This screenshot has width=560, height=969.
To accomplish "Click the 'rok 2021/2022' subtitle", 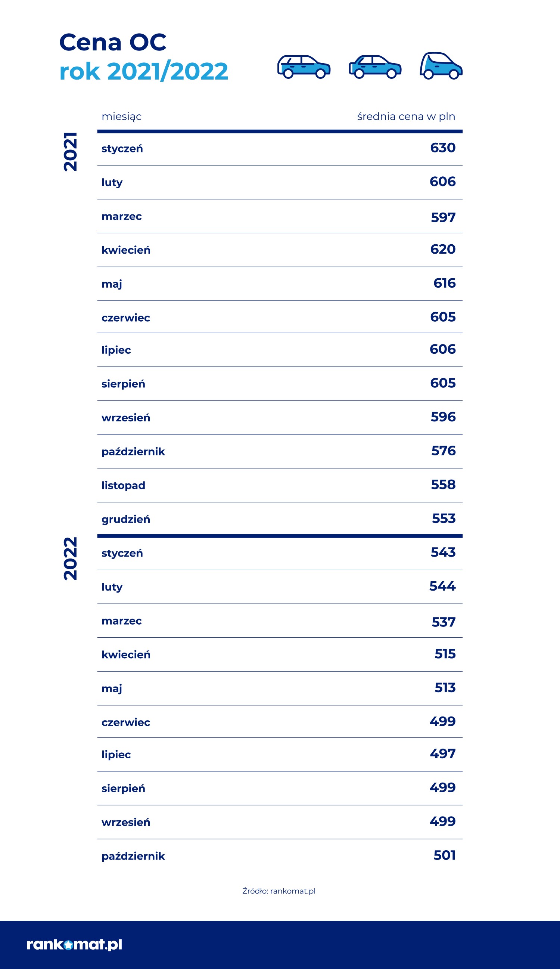I will 144,71.
